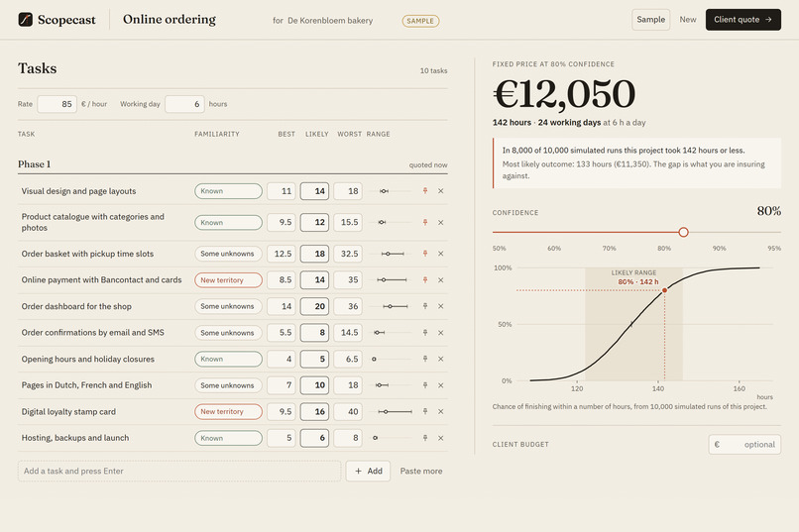799x532 pixels.
Task: Remove the Order dashboard for the shop task
Action: (x=441, y=306)
